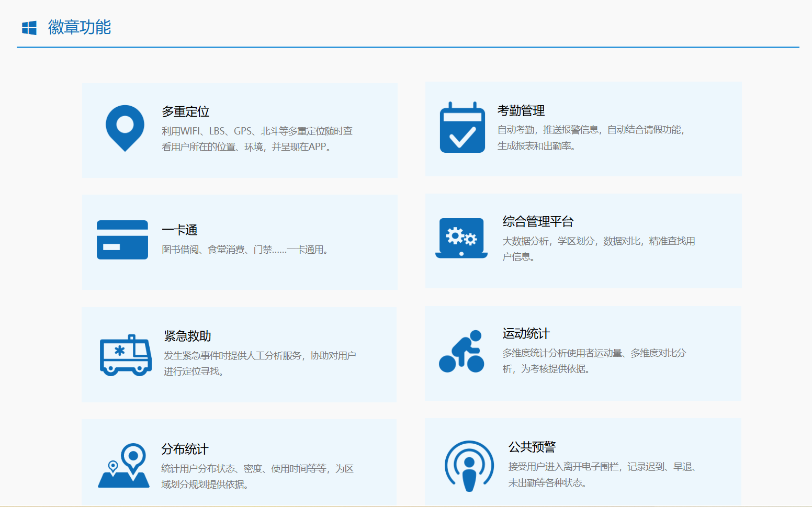Select the credit card icon for 一卡通
Screen dimensions: 812x507
click(122, 240)
